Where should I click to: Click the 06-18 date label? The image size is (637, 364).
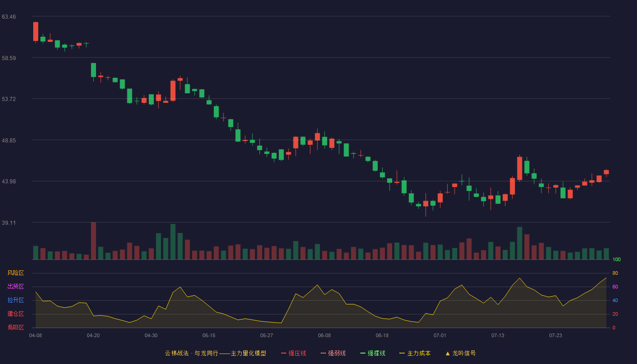click(x=382, y=335)
